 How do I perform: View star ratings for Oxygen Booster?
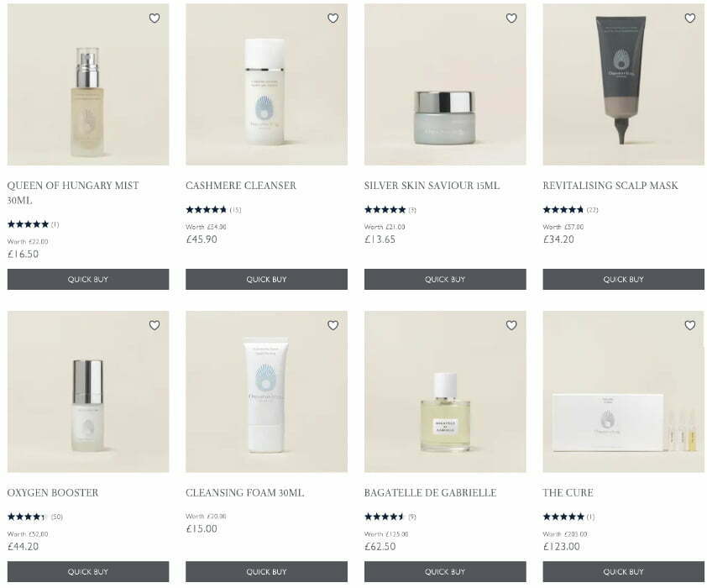click(x=27, y=517)
